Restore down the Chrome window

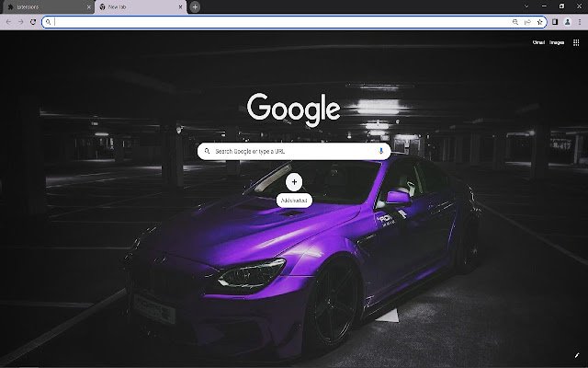click(561, 6)
